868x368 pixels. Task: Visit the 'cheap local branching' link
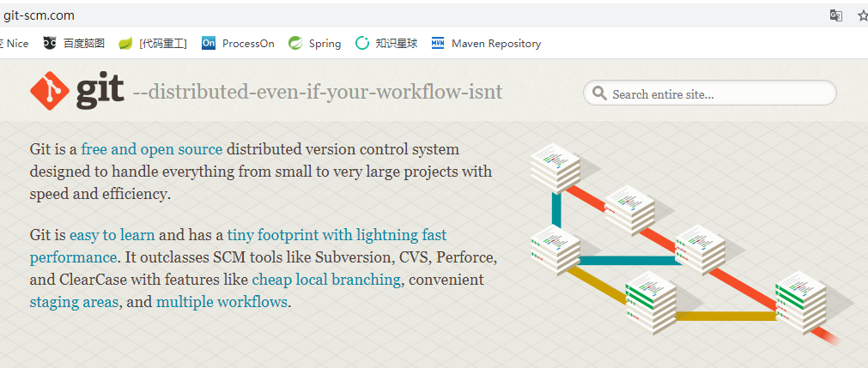pyautogui.click(x=326, y=280)
